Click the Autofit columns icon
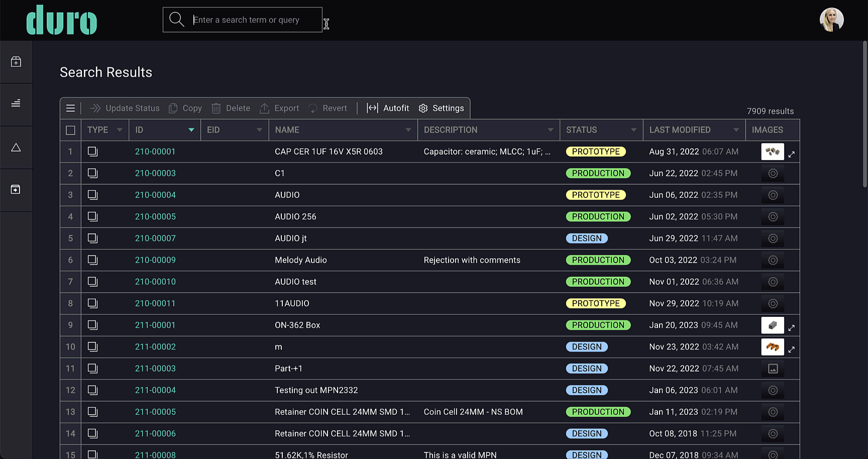868x459 pixels. (x=372, y=108)
